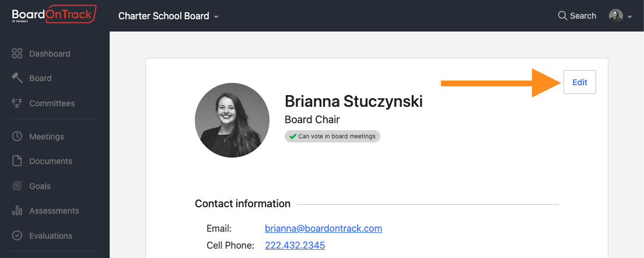Click the Edit button
This screenshot has width=644, height=258.
(579, 82)
